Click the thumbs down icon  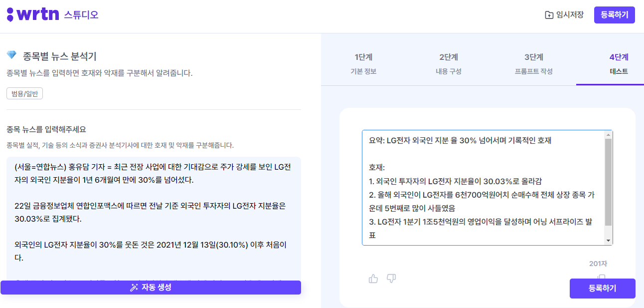(391, 279)
